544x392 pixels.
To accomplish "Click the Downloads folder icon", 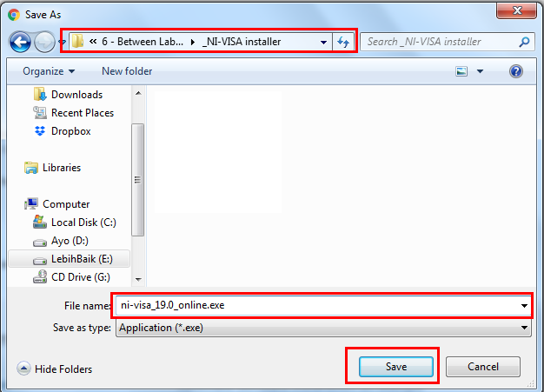I will click(x=40, y=95).
